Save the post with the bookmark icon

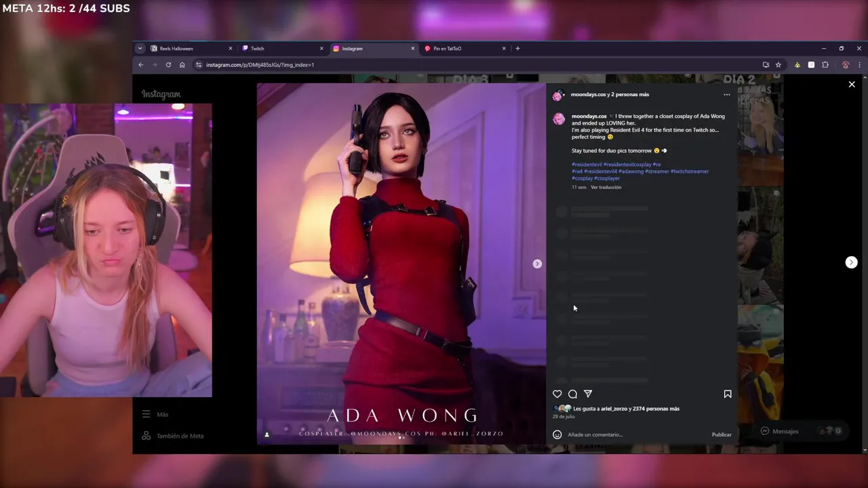coord(728,394)
